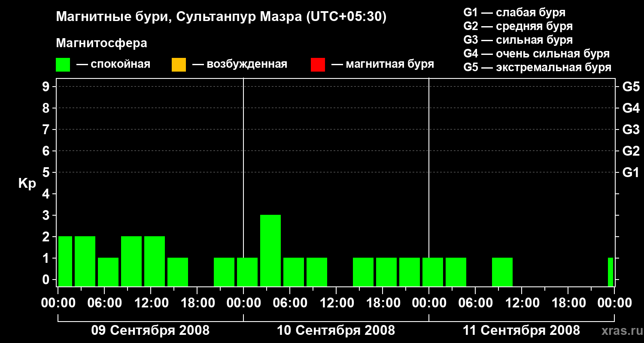The height and width of the screenshot is (343, 644).
Task: Click the G4 tick label on right axis
Action: tap(631, 108)
